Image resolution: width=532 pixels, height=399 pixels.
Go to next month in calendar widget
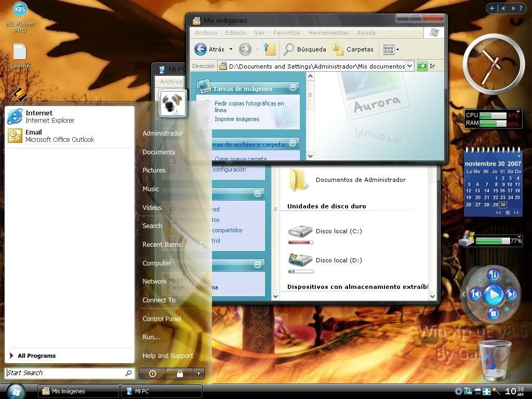pos(516,212)
